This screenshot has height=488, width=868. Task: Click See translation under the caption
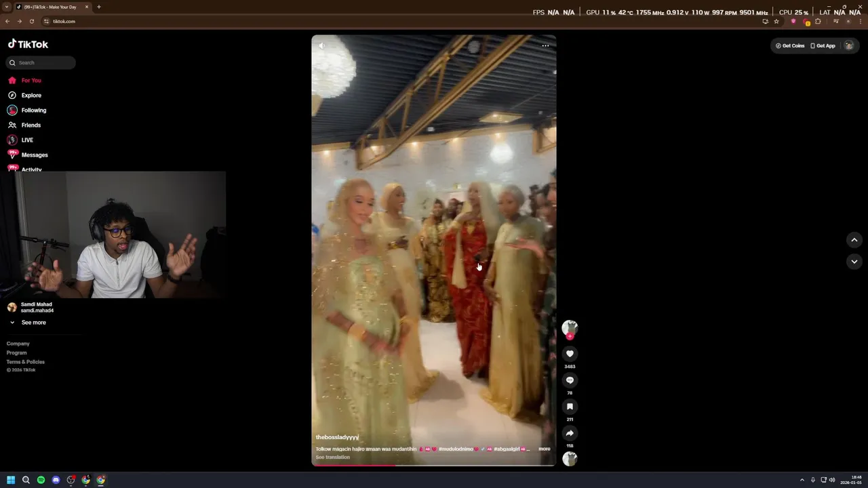[x=333, y=457]
